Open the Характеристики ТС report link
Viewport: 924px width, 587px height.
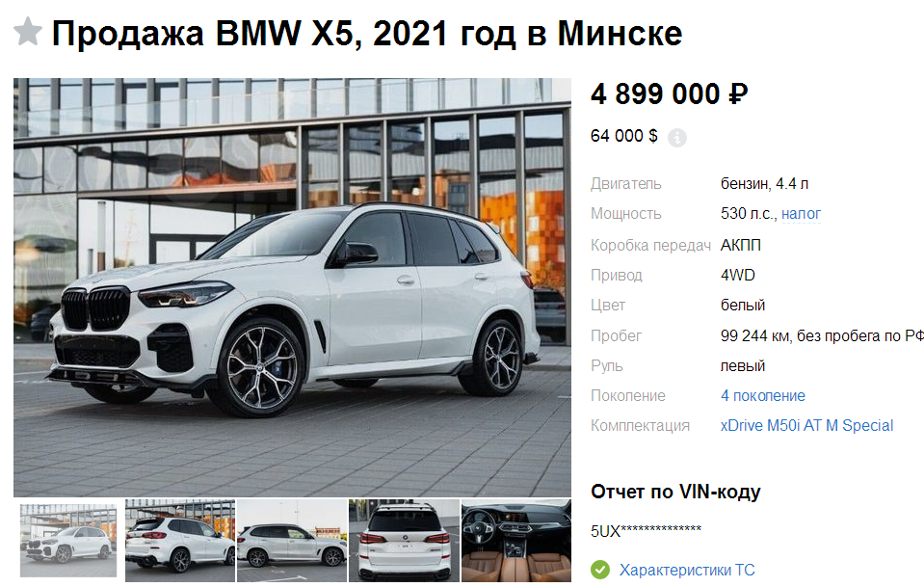687,570
